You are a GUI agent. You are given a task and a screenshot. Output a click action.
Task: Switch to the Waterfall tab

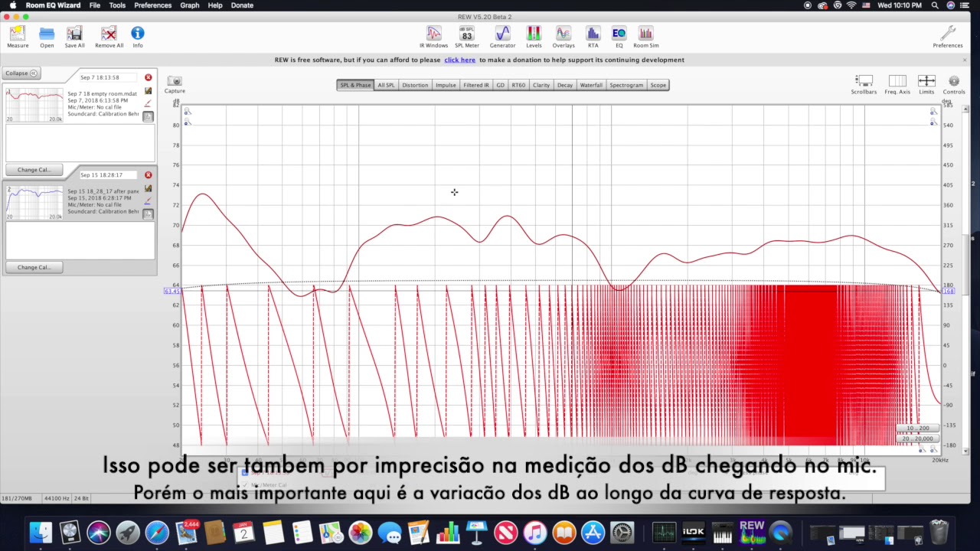coord(591,85)
